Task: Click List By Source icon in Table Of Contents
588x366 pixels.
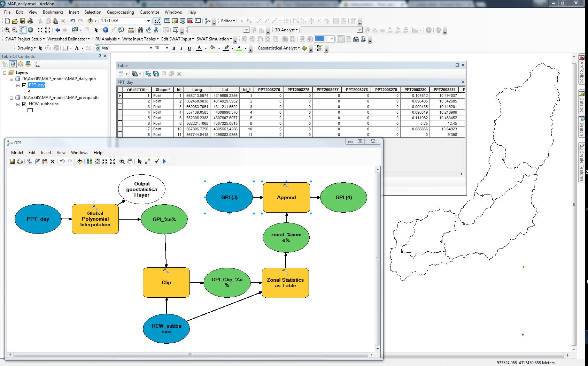Action: pos(13,64)
